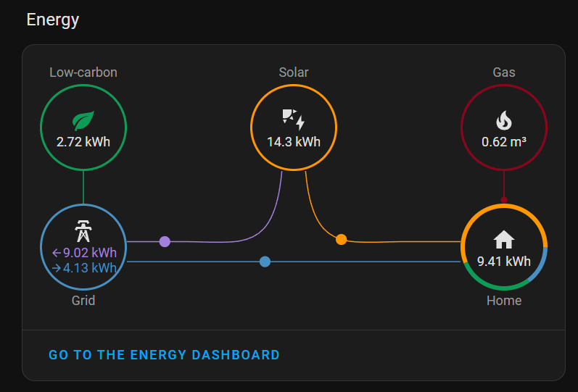Image resolution: width=578 pixels, height=392 pixels.
Task: Select the purple solar-to-grid flow dot
Action: point(165,241)
